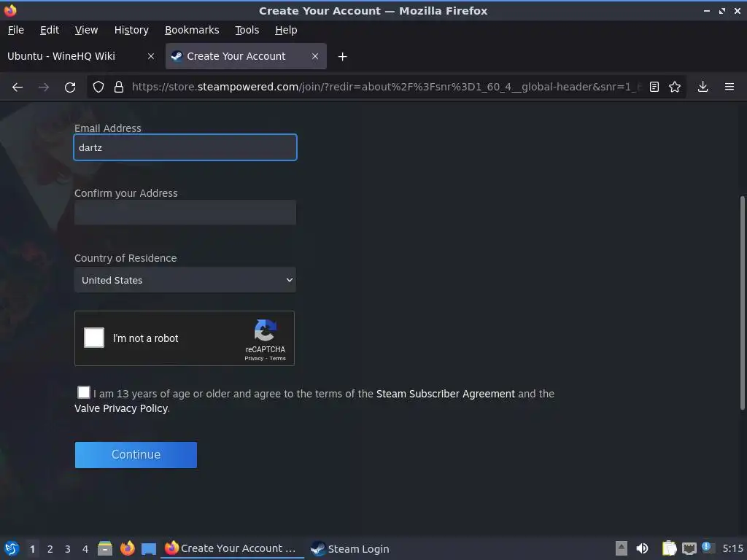Switch to workspace 4
747x560 pixels.
(85, 549)
